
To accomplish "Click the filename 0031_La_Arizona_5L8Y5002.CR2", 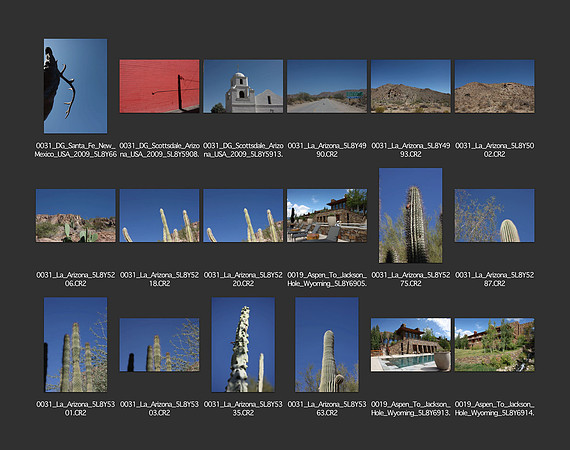I will pos(495,150).
